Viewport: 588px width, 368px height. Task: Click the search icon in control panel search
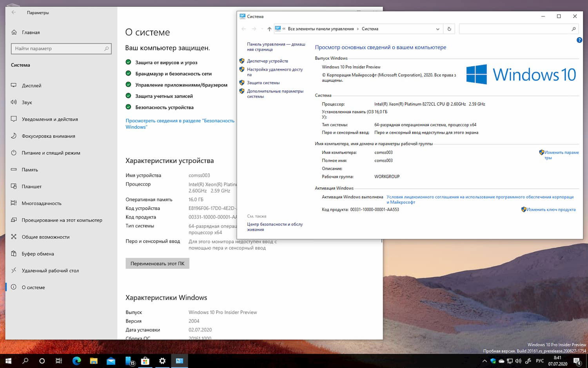point(573,29)
